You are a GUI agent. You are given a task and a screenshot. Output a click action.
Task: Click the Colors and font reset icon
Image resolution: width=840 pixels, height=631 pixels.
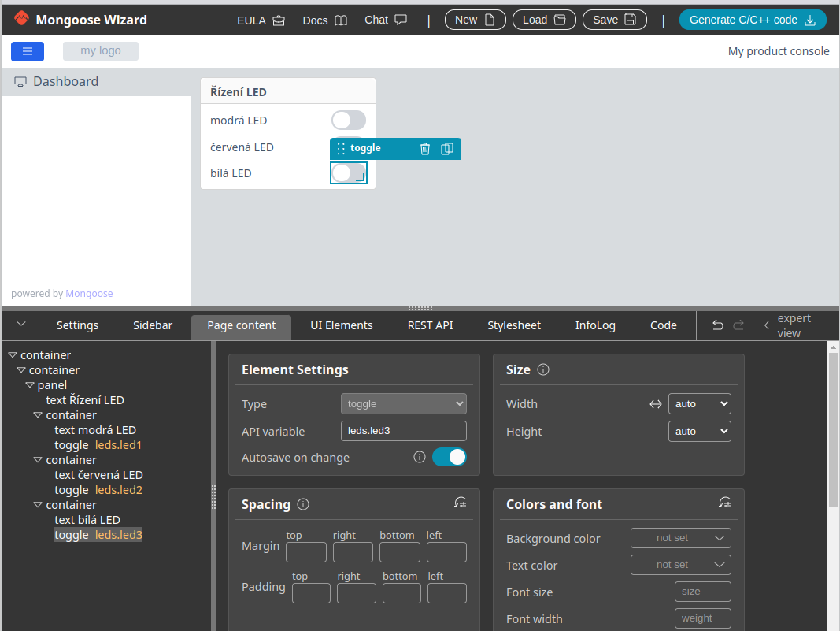coord(725,503)
